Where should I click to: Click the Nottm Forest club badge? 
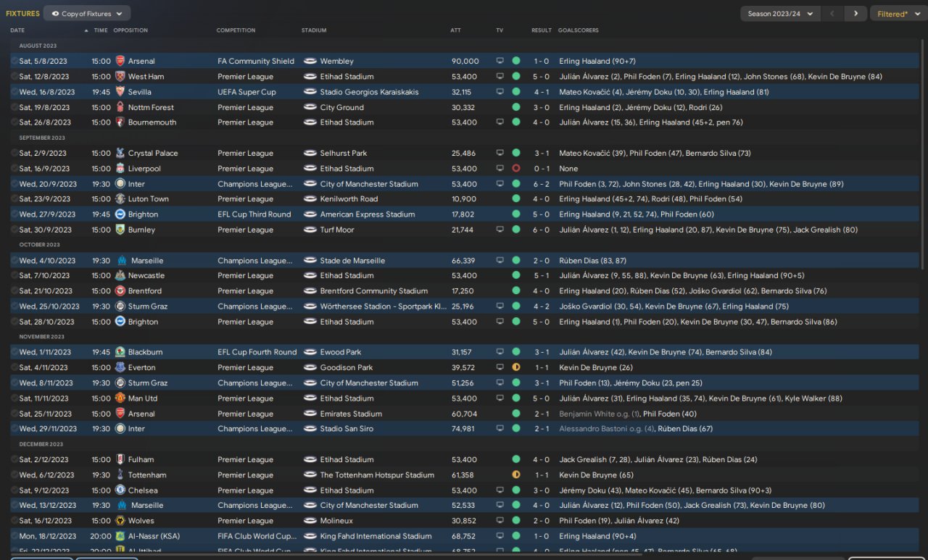tap(120, 107)
